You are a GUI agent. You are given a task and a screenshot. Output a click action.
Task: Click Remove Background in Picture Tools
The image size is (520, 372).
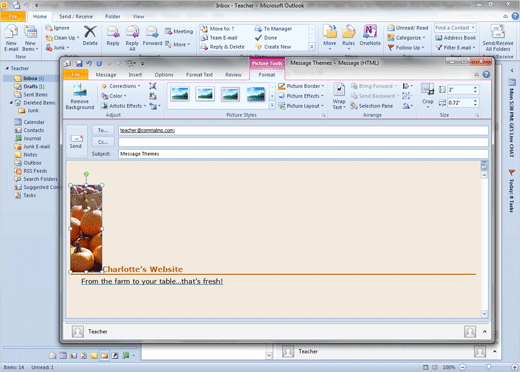[x=80, y=97]
